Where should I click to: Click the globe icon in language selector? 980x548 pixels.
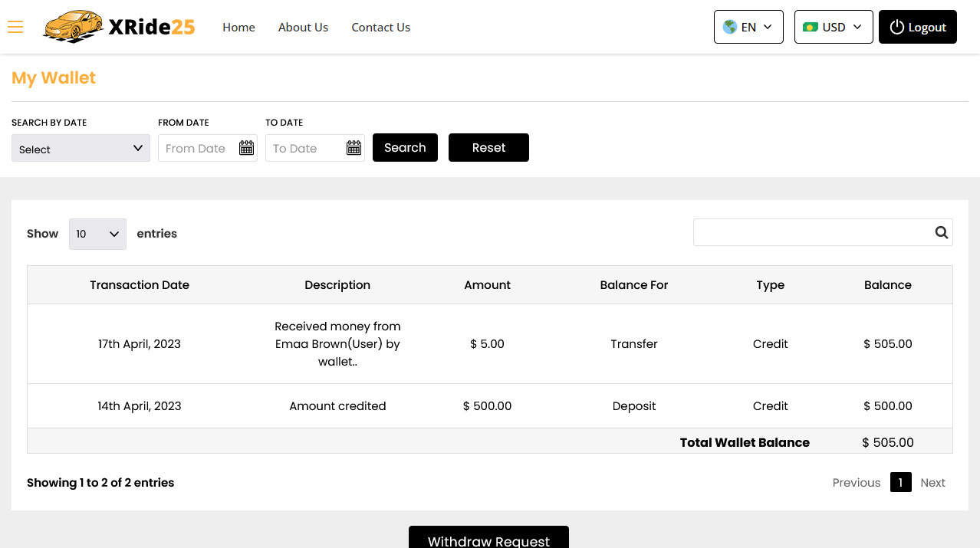pos(729,27)
